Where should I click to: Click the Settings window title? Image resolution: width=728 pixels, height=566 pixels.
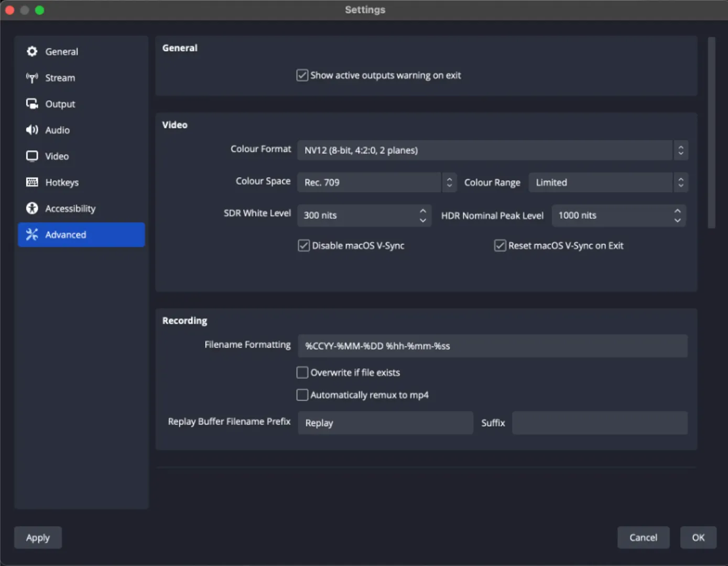pos(365,9)
